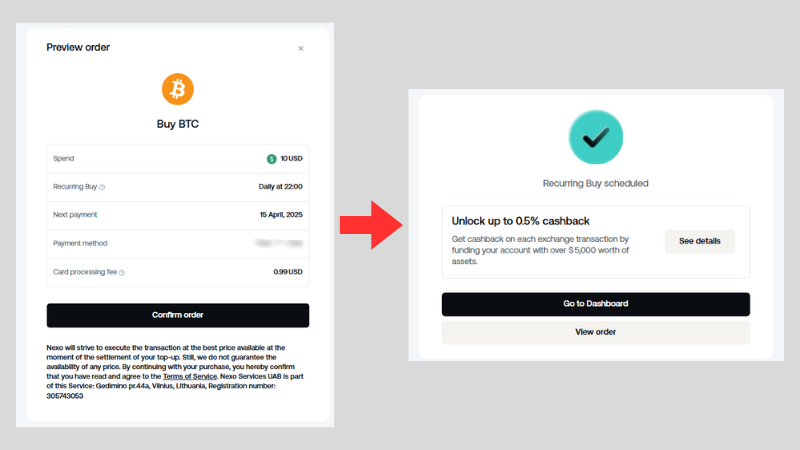Select the Next payment date row
The height and width of the screenshot is (450, 800).
[x=178, y=215]
